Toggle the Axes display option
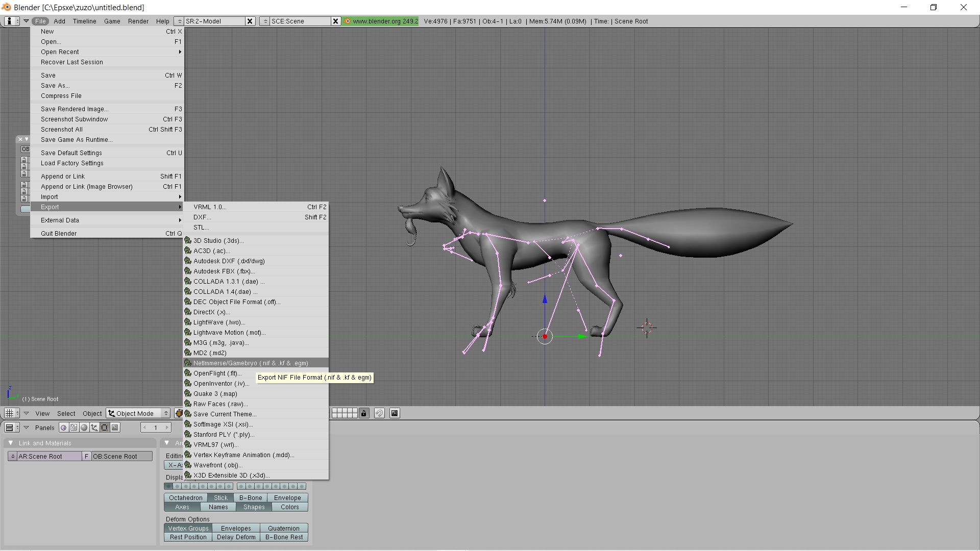This screenshot has height=551, width=980. (182, 507)
